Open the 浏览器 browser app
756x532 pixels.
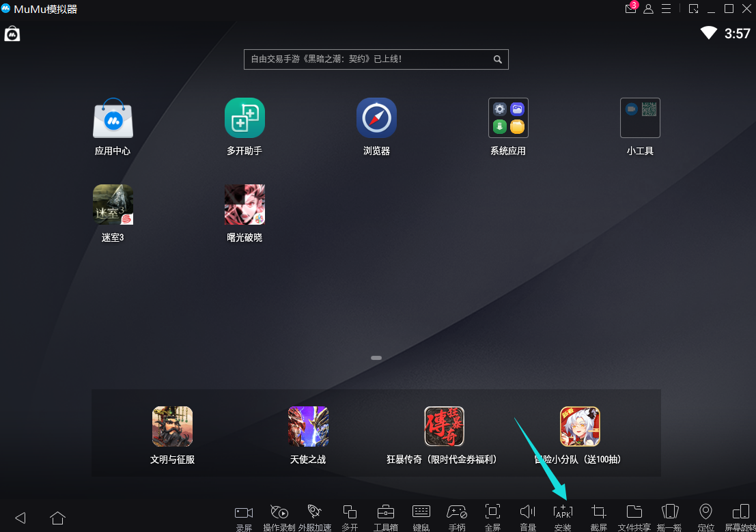(x=376, y=118)
